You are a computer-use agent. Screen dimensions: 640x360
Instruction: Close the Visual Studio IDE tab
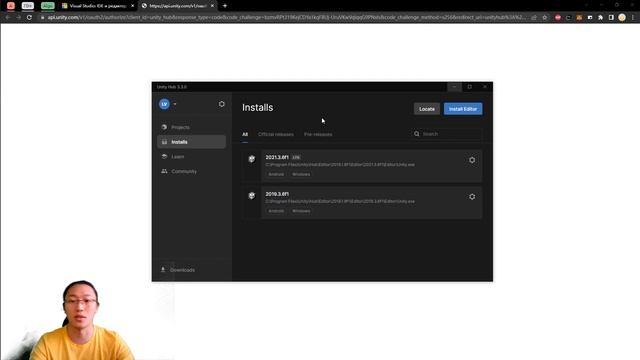pyautogui.click(x=132, y=6)
